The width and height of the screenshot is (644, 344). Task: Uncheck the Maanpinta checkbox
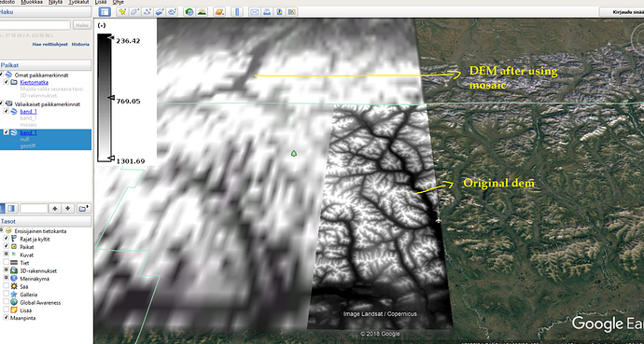coord(7,317)
